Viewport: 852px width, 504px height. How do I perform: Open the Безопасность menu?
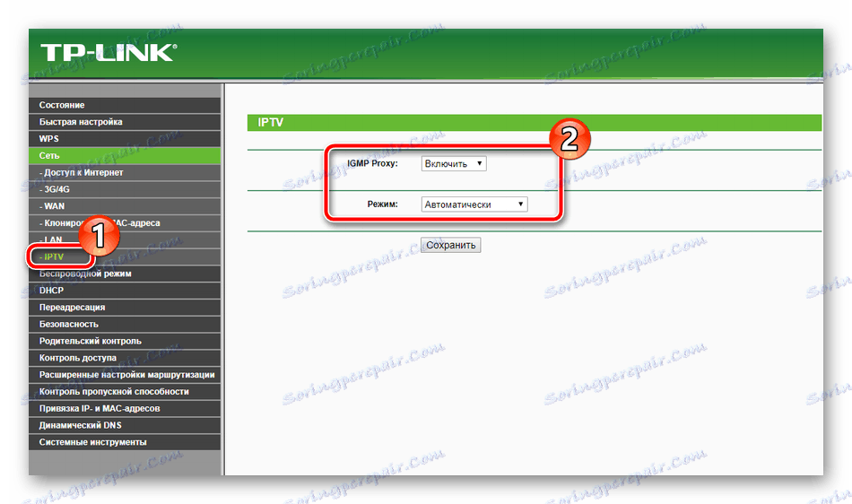(125, 324)
